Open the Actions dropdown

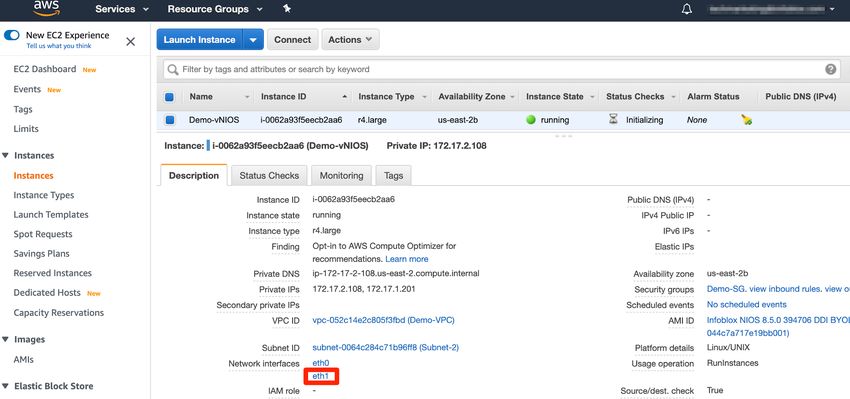point(350,40)
